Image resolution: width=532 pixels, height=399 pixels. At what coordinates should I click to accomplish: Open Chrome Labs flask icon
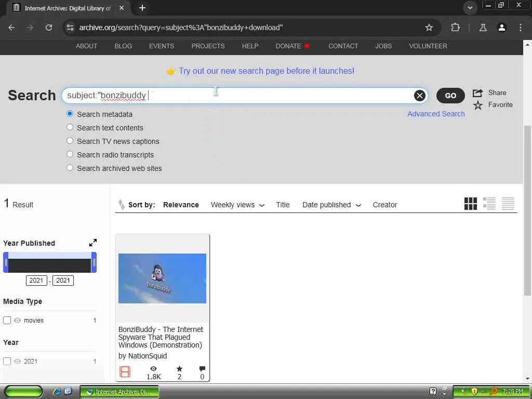483,28
